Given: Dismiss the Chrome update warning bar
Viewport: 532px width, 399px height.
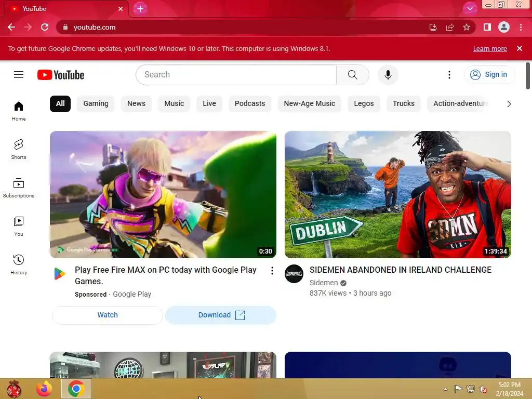Looking at the screenshot, I should tap(520, 48).
